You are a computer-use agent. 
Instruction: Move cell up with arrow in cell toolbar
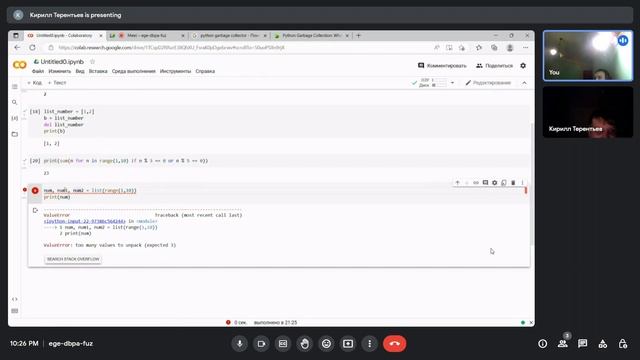(458, 182)
